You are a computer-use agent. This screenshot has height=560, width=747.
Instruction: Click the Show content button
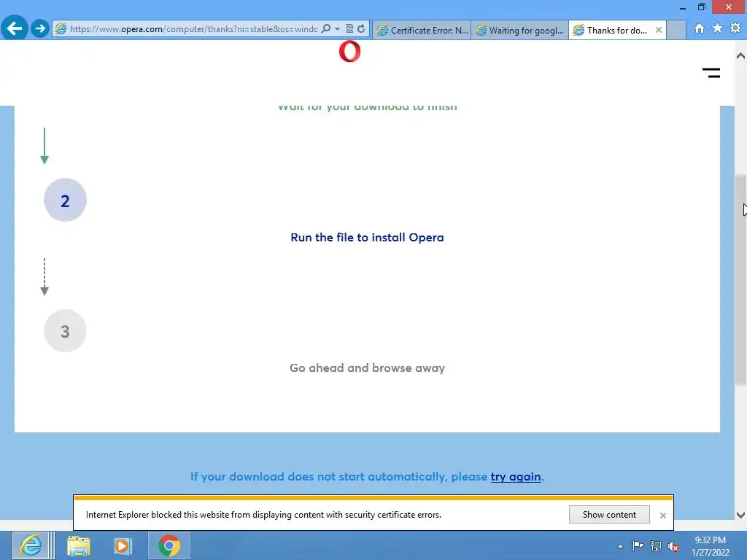[x=609, y=515]
